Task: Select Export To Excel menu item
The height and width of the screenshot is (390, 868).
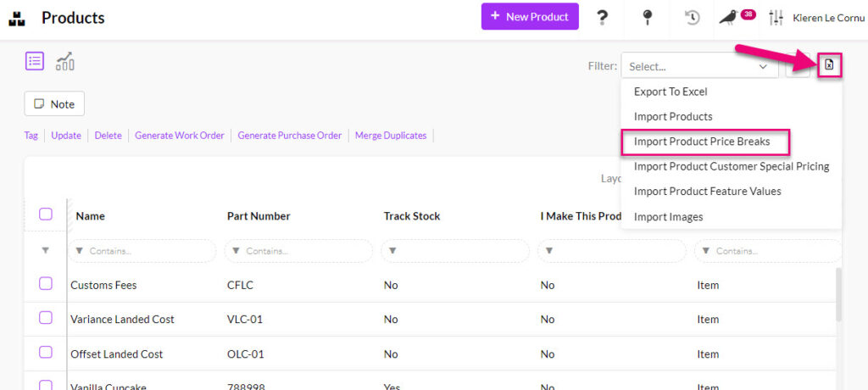Action: (670, 92)
